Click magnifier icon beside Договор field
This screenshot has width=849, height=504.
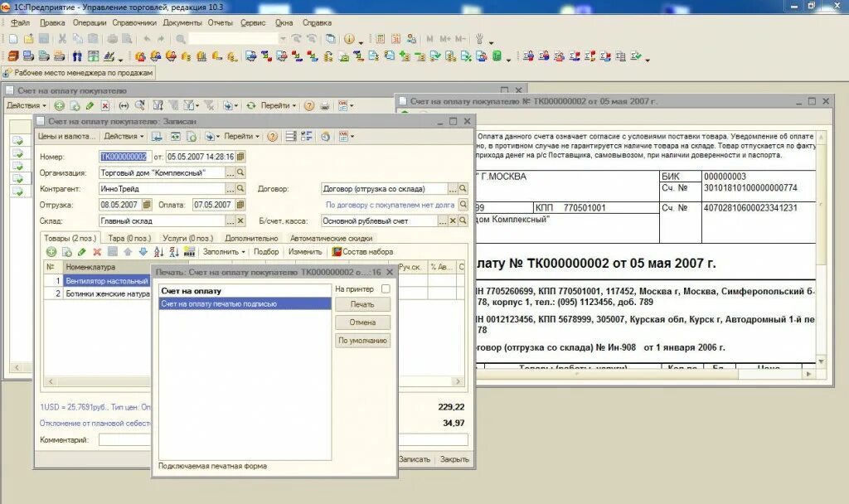(x=463, y=188)
